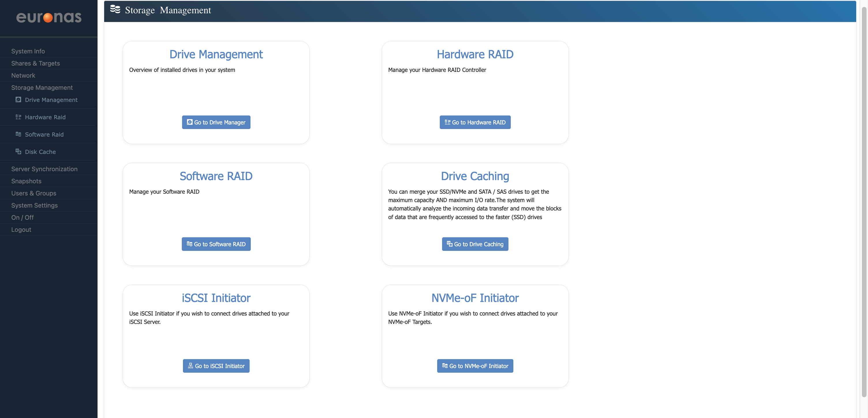
Task: Go to Users & Groups
Action: 34,193
